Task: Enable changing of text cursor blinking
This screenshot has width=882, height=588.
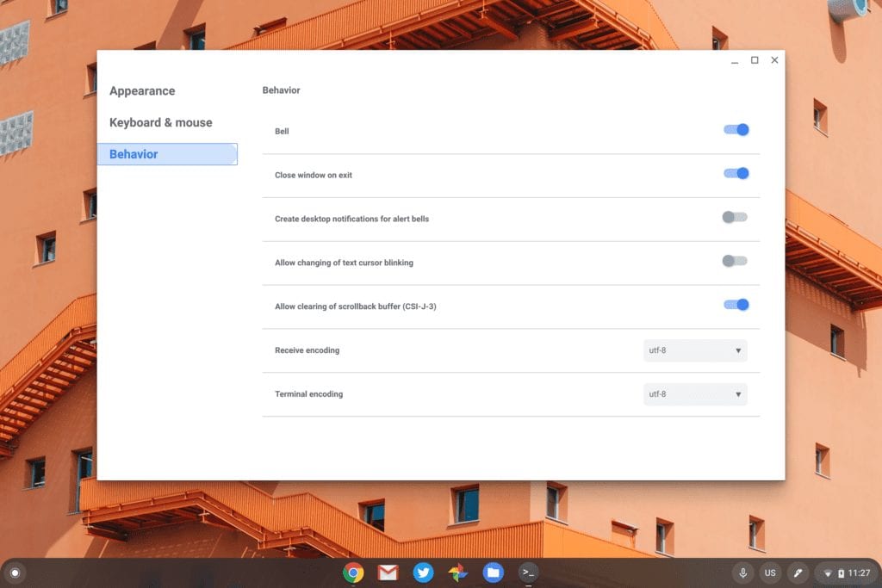Action: (x=736, y=262)
